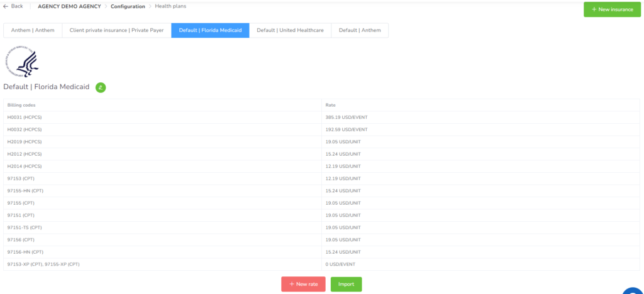Select the H2019 (HCPCS) billing code
The height and width of the screenshot is (294, 644).
(x=25, y=142)
